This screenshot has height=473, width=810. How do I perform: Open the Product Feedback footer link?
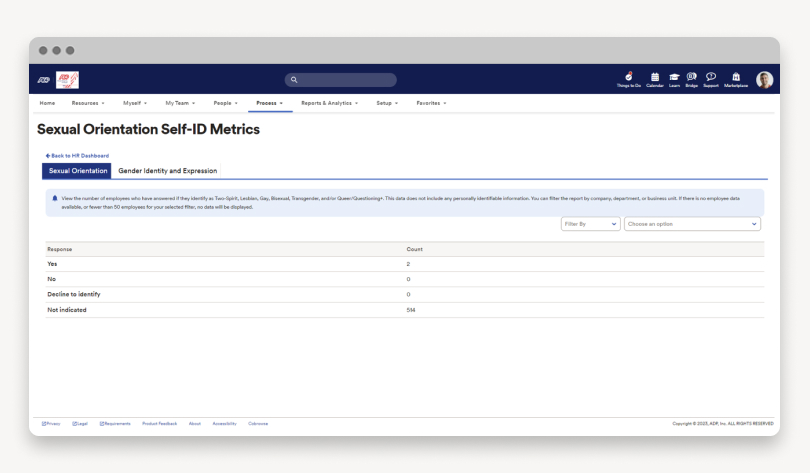click(x=160, y=423)
